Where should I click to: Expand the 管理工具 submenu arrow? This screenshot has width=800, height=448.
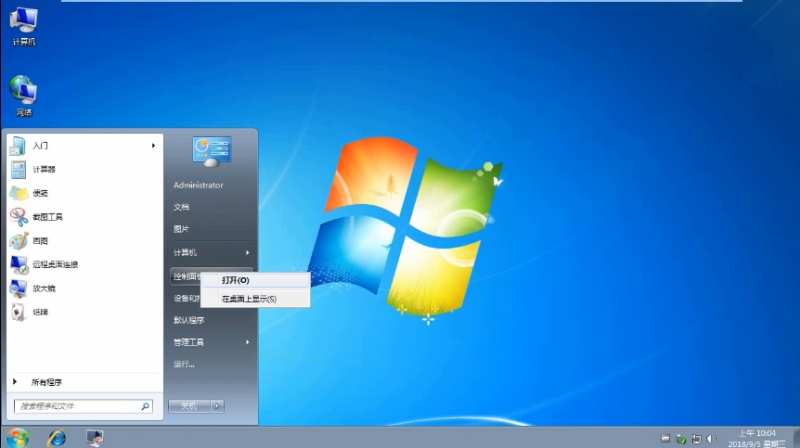pos(247,342)
